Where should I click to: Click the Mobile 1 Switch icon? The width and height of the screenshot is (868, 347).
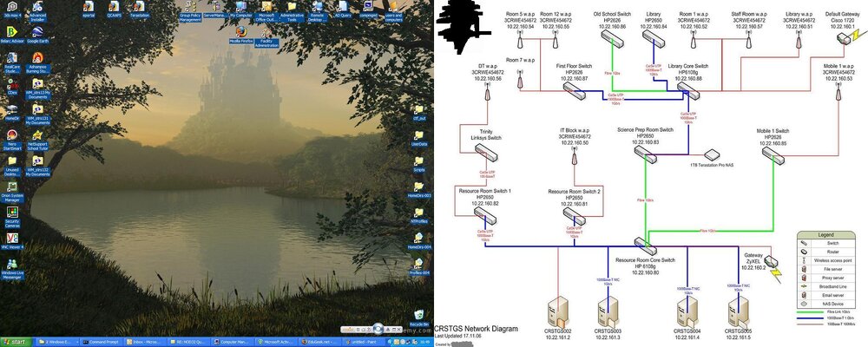click(x=773, y=154)
